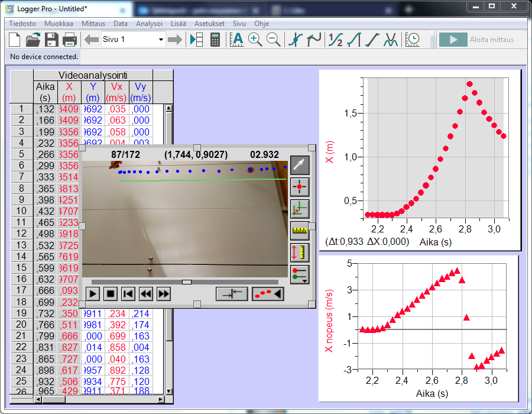
Task: Expand the Set Active Point dropdown
Action: click(x=300, y=274)
